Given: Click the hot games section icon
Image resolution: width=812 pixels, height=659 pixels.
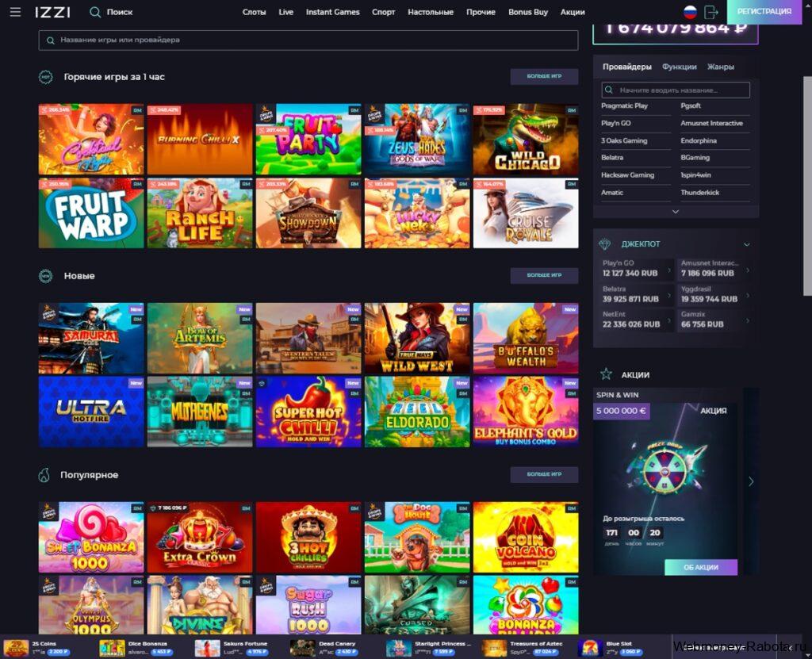Looking at the screenshot, I should pyautogui.click(x=46, y=77).
